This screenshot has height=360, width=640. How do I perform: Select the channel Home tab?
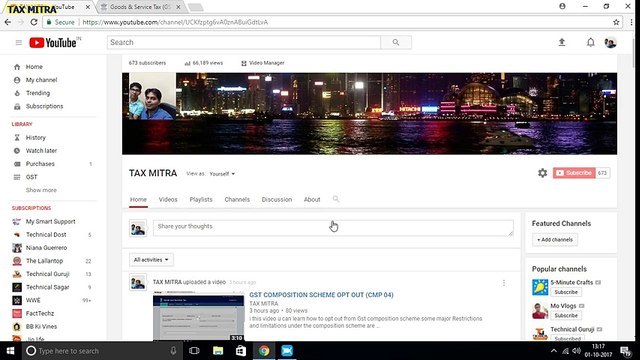[138, 200]
